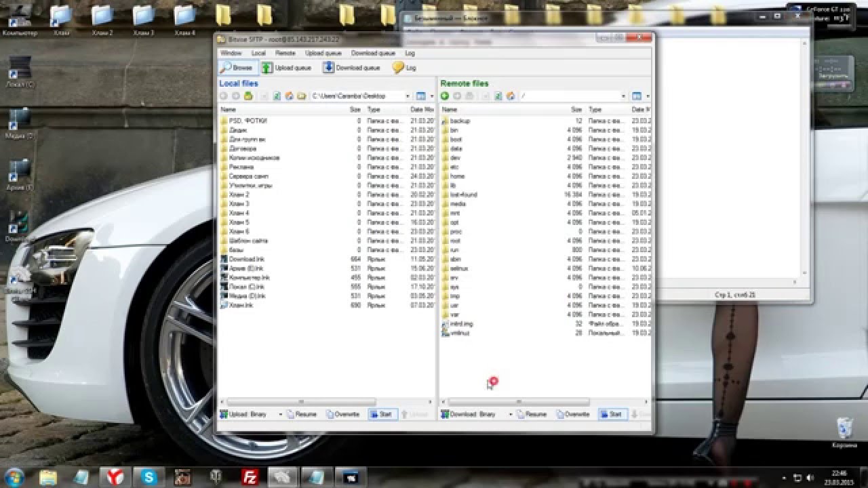
Task: Open the Upload queue menu
Action: (323, 53)
